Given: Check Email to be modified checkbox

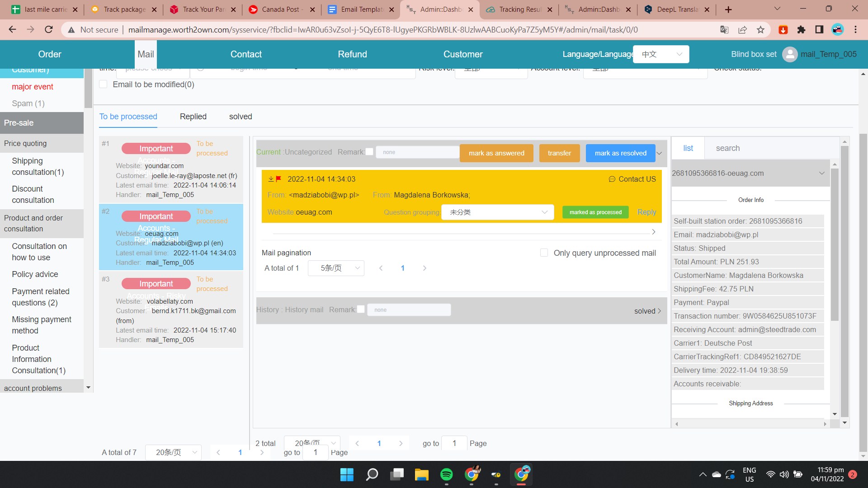Looking at the screenshot, I should coord(104,84).
